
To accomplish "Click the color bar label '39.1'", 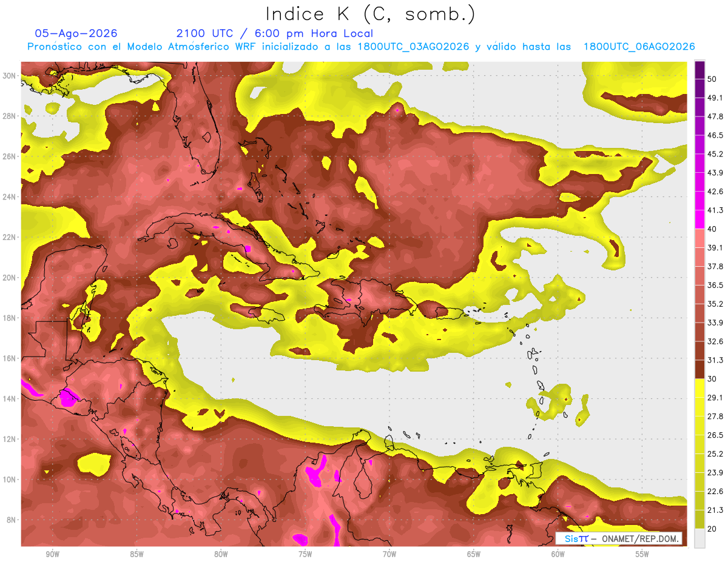I will (x=715, y=247).
